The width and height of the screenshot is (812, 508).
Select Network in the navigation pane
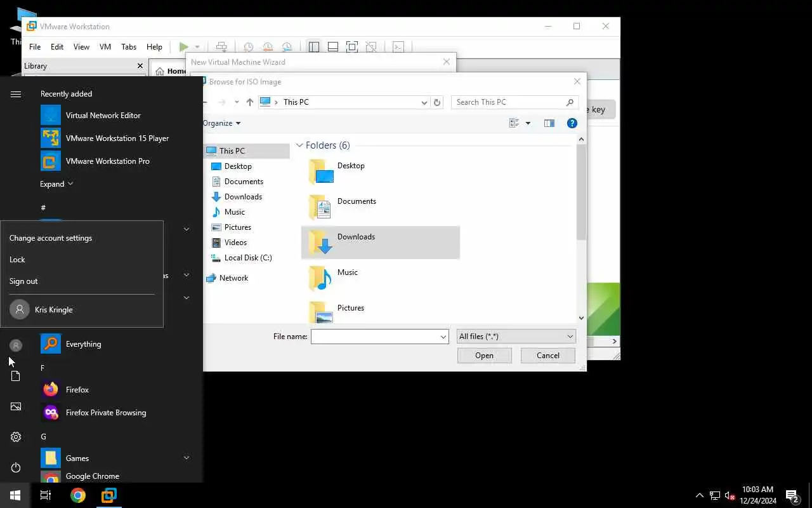[x=233, y=278]
